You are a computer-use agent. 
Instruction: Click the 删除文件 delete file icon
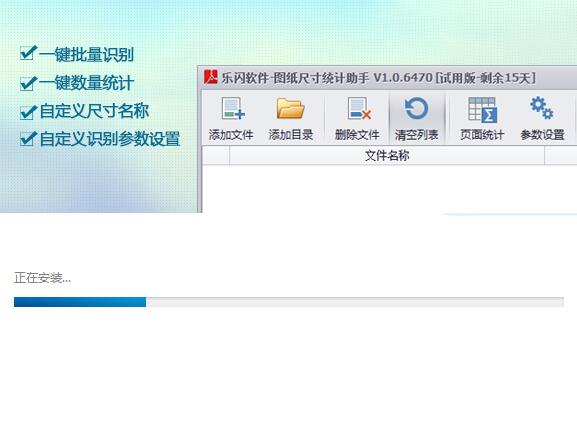(359, 109)
